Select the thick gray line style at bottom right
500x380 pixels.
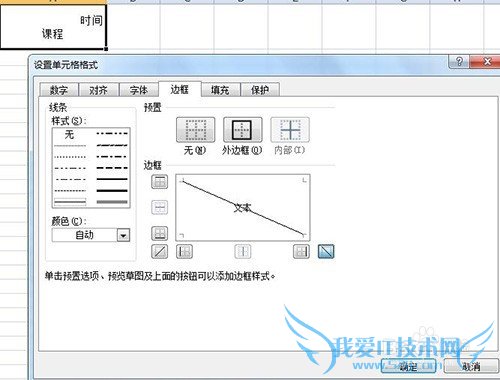112,202
